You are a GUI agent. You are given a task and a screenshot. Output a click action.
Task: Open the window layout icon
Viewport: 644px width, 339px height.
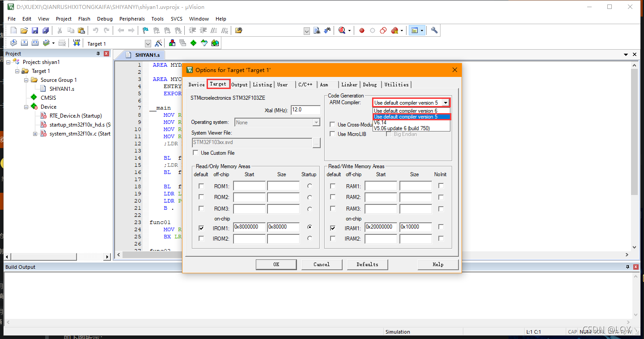(415, 30)
